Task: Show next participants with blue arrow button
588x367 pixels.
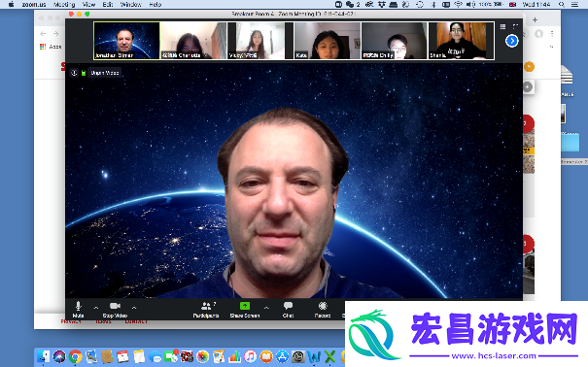Action: click(512, 41)
